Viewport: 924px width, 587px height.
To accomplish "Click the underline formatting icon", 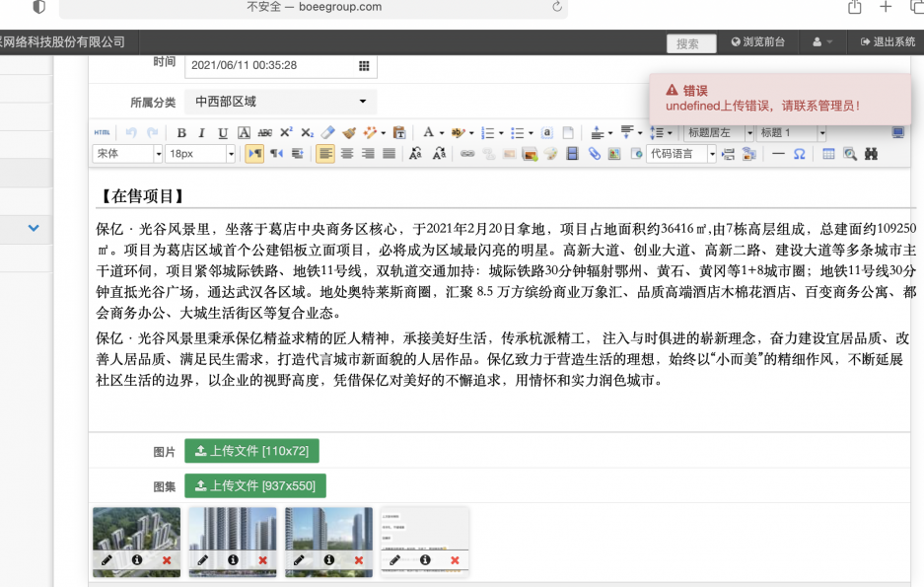I will 223,133.
